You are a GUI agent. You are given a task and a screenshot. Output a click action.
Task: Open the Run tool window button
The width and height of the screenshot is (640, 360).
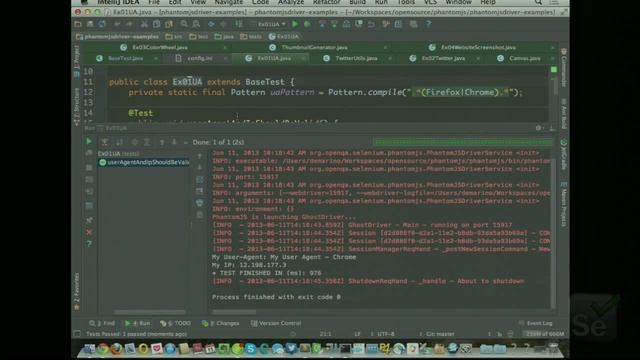coord(138,323)
